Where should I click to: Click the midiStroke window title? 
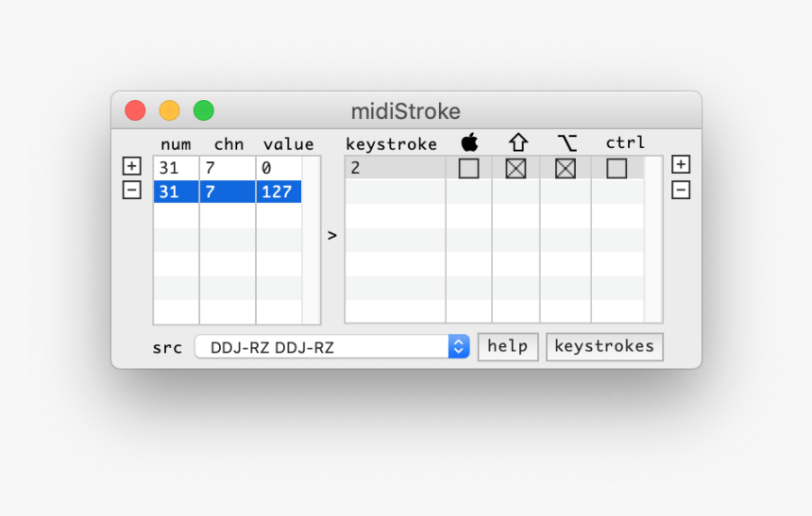pyautogui.click(x=405, y=111)
